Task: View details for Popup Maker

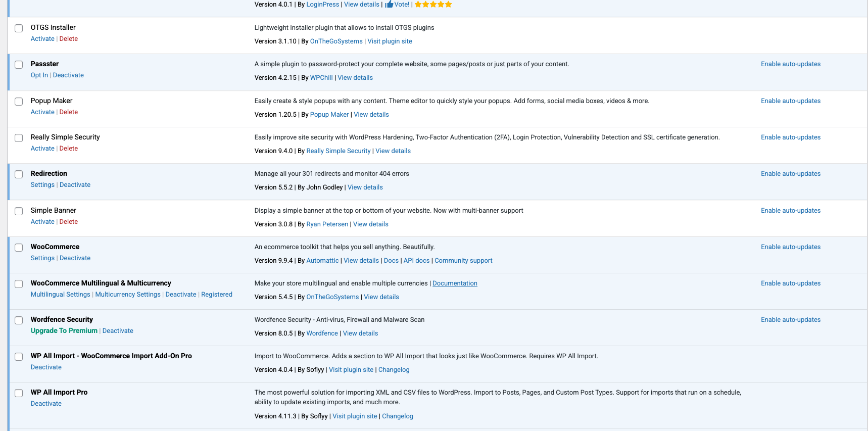Action: (x=371, y=115)
